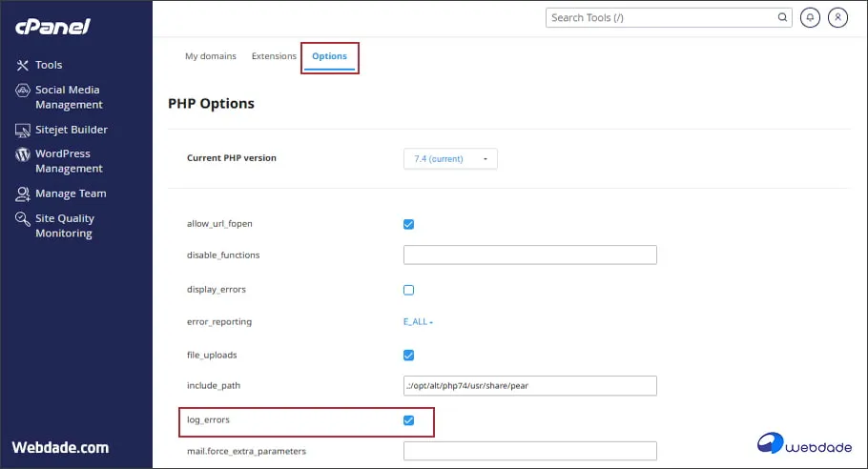Open notifications bell icon
The height and width of the screenshot is (469, 868).
pyautogui.click(x=810, y=17)
